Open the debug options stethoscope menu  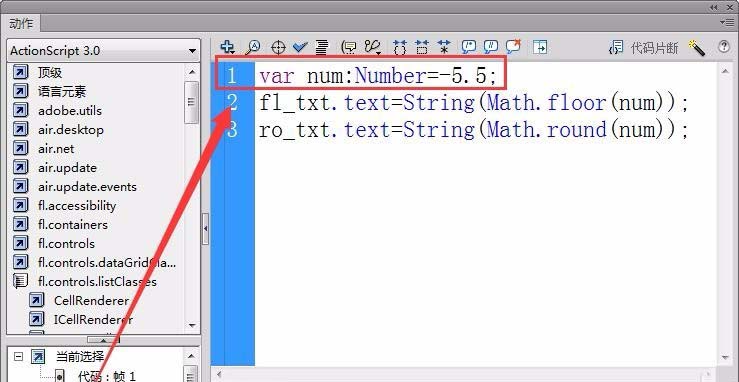(372, 47)
